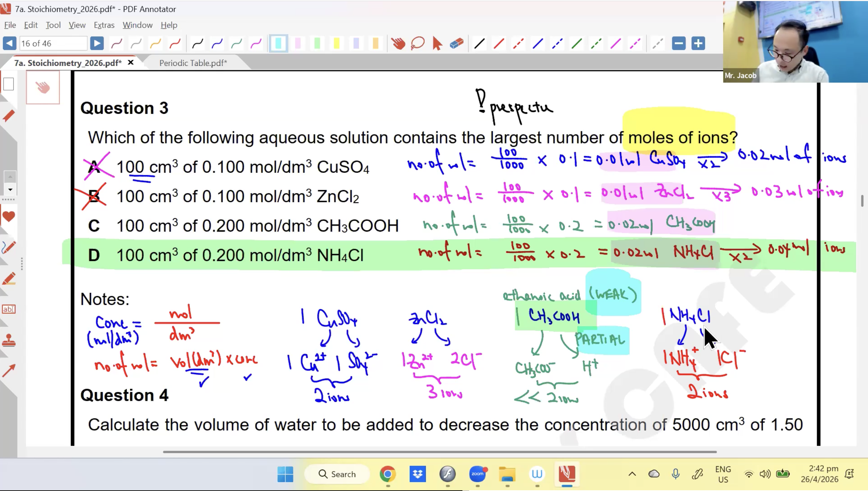Click the blank page icon in sidebar
Screen dimensions: 868x491
tap(8, 84)
